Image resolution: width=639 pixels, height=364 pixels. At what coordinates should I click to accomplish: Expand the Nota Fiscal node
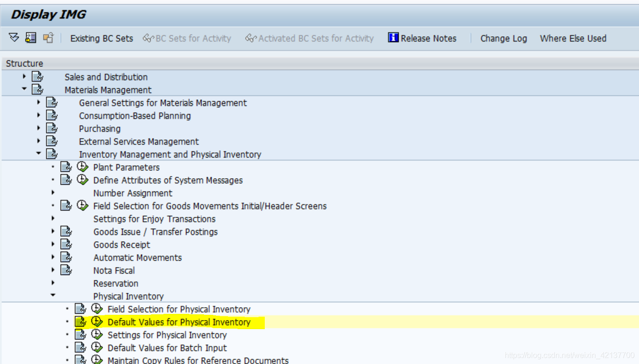click(x=53, y=270)
